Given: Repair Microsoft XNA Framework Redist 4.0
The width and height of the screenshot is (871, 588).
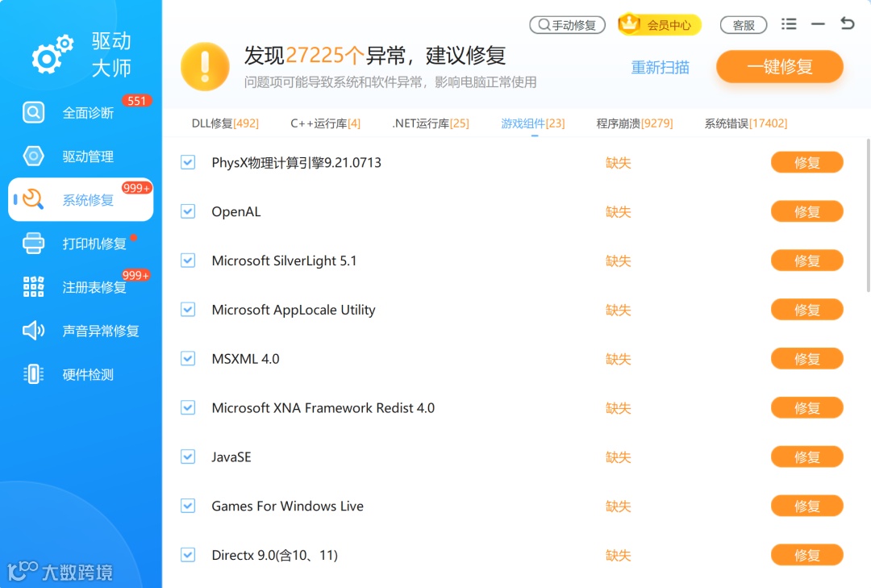Looking at the screenshot, I should [807, 407].
